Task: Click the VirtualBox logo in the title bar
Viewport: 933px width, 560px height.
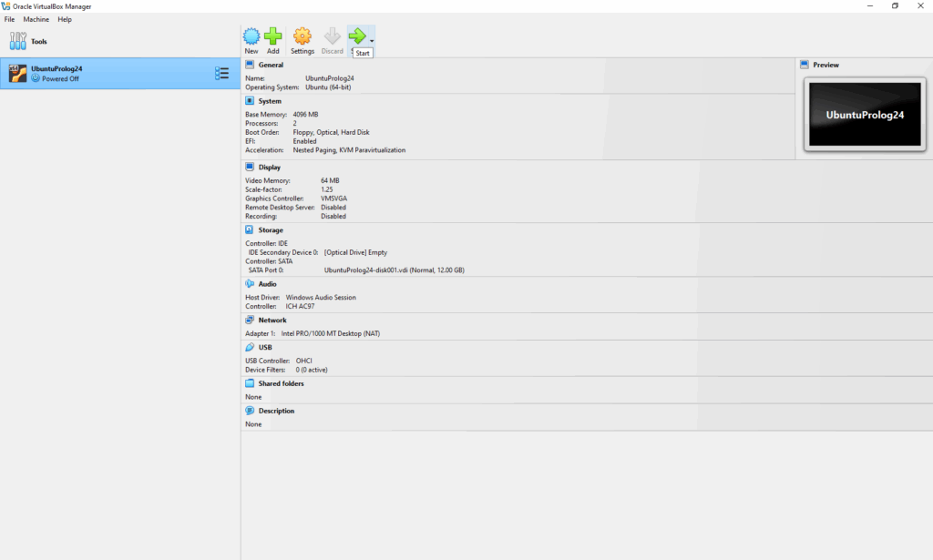Action: point(6,6)
